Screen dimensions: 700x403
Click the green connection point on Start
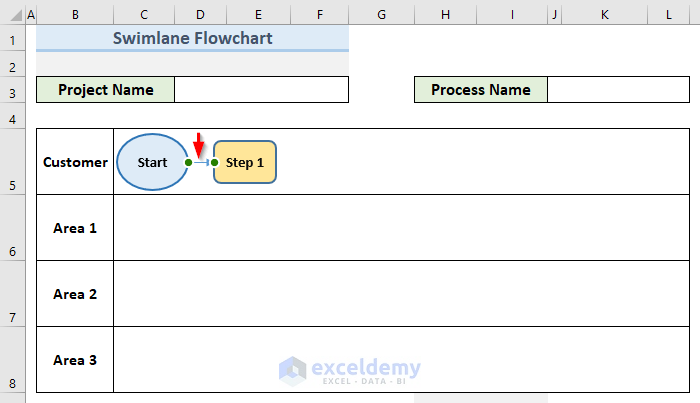(x=188, y=162)
